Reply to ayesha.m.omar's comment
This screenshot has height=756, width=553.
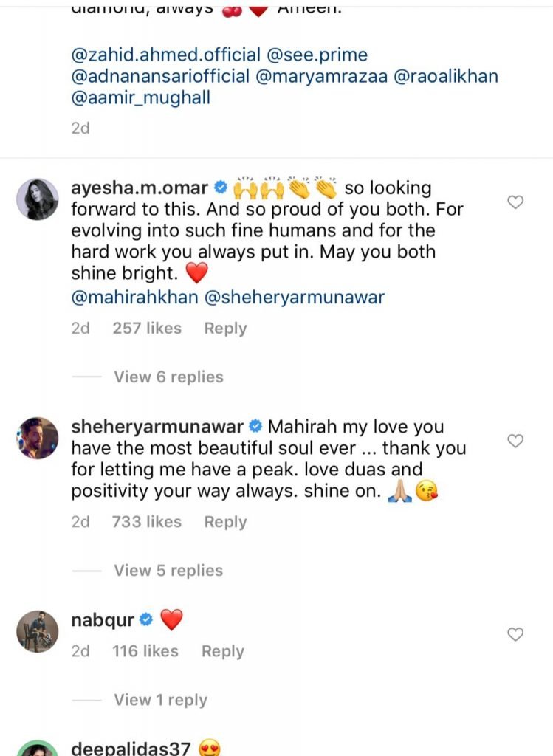[225, 329]
